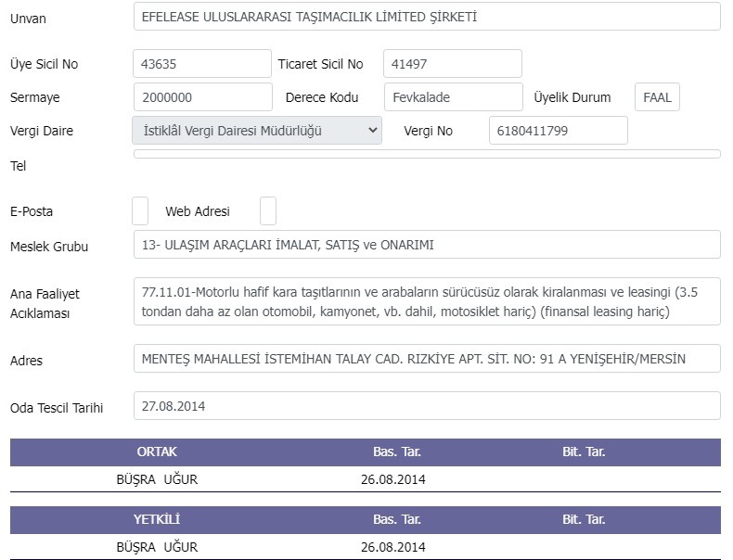Select the Meslek Grubu field

click(x=427, y=244)
